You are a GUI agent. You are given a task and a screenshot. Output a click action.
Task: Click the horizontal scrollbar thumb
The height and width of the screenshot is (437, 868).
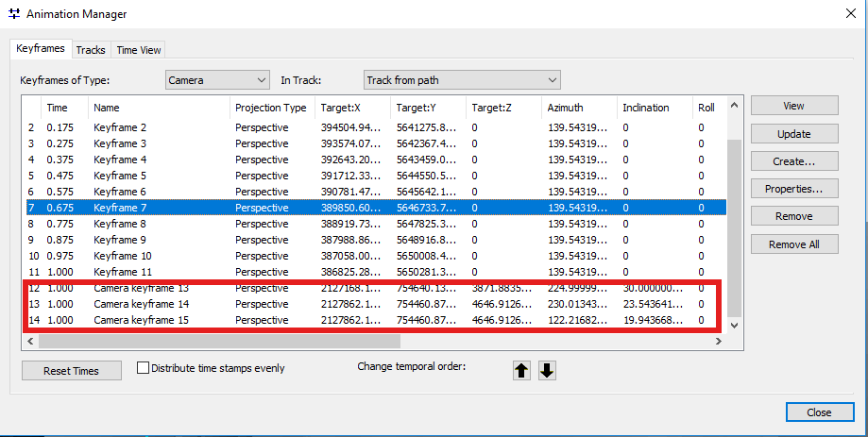click(x=219, y=342)
